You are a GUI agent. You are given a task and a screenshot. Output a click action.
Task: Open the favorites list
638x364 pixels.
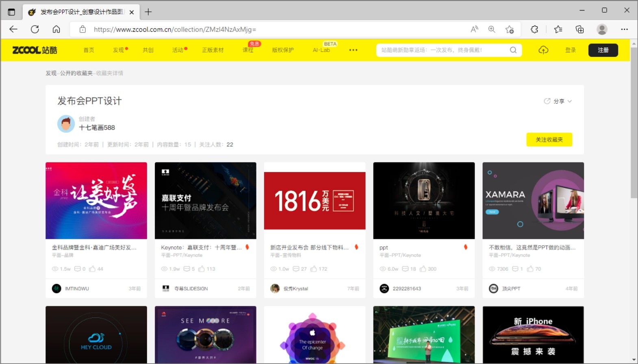(x=558, y=29)
